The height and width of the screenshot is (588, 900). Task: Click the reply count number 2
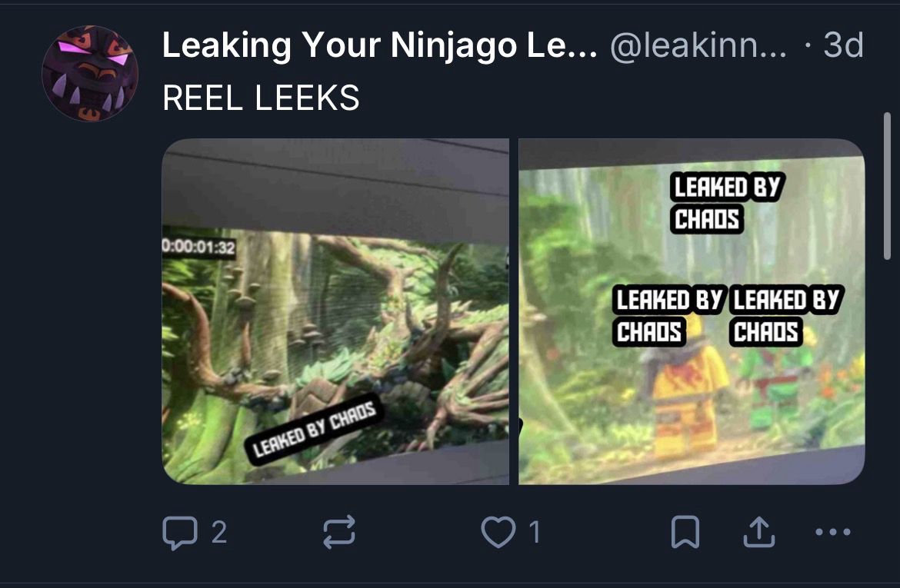click(219, 533)
